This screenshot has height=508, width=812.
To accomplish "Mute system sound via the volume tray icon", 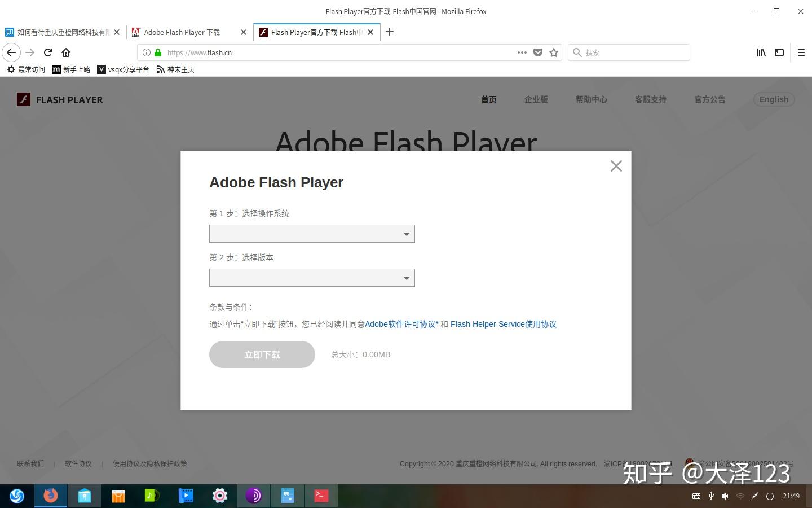I will [x=725, y=496].
